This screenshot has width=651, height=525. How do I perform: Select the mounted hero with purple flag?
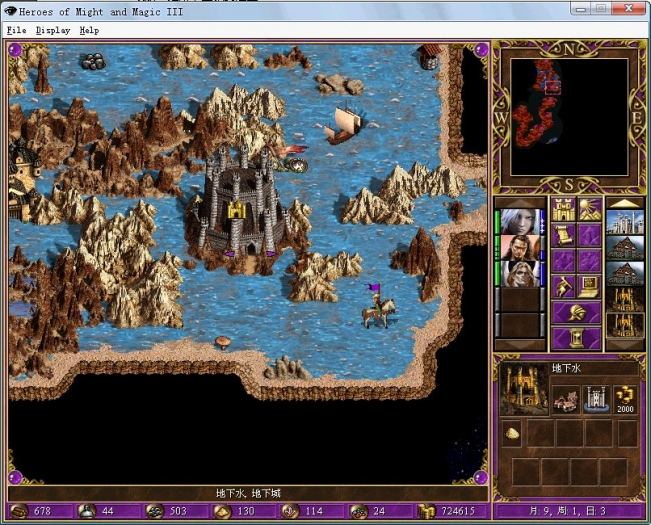click(x=378, y=306)
